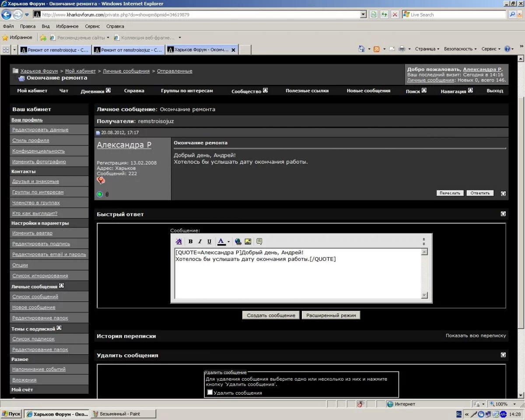Click the insert hyperlink globe icon
525x420 pixels.
(x=238, y=241)
